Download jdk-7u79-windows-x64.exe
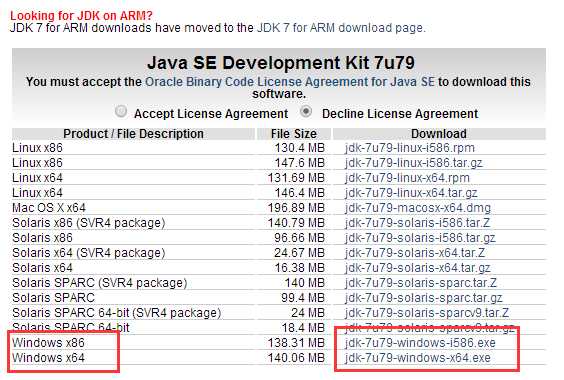Viewport: 564px width, 380px height. pos(418,358)
